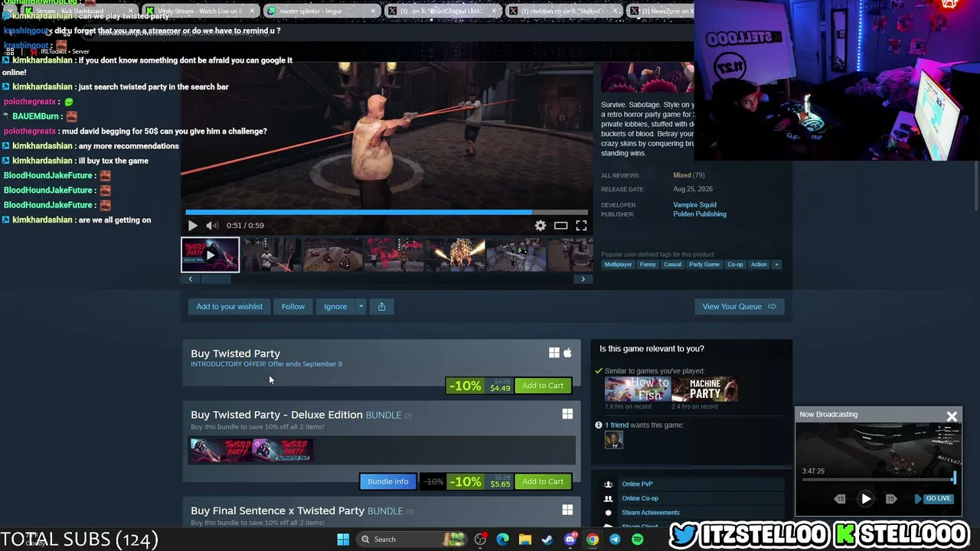Viewport: 980px width, 551px height.
Task: Open publisher Polden Publishing page
Action: point(700,214)
